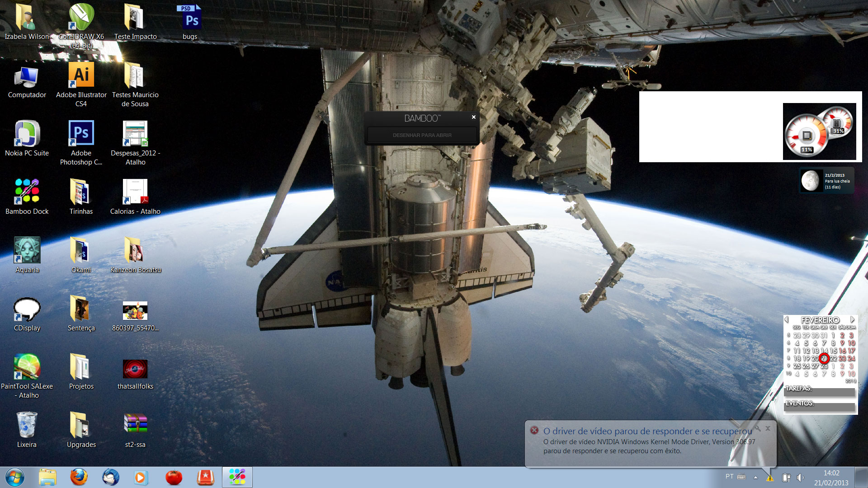Image resolution: width=868 pixels, height=488 pixels.
Task: Launch CDisplay comic reader
Action: [27, 314]
